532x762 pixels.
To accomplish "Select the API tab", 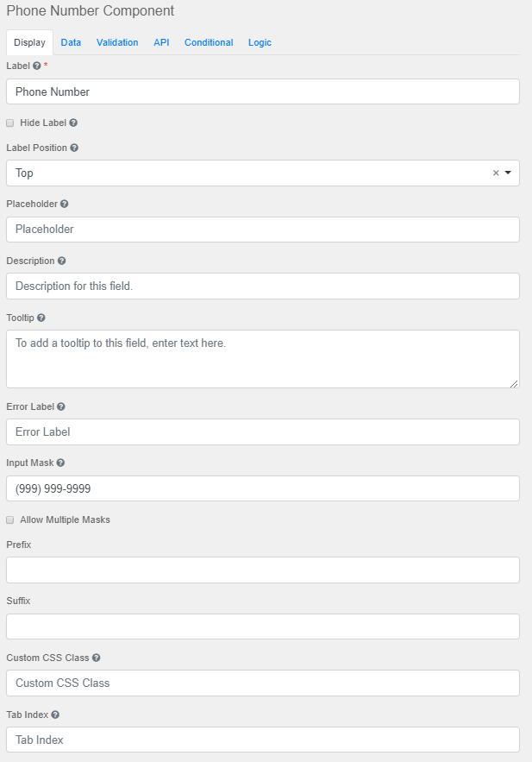I will coord(161,42).
